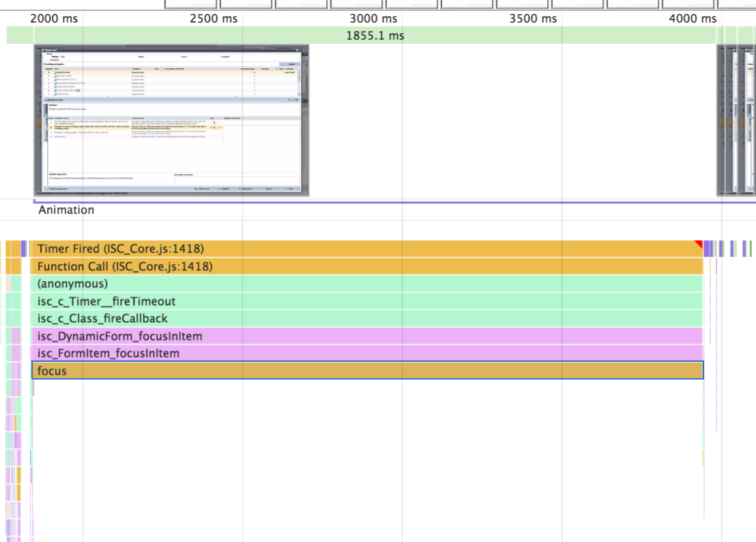Click the 3000 ms ruler mark
756x542 pixels.
(373, 18)
